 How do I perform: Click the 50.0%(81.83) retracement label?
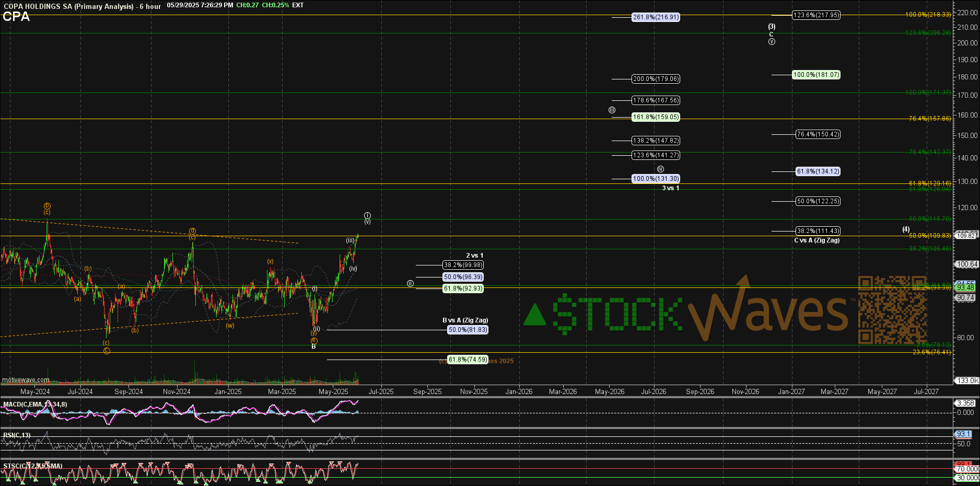click(x=468, y=330)
